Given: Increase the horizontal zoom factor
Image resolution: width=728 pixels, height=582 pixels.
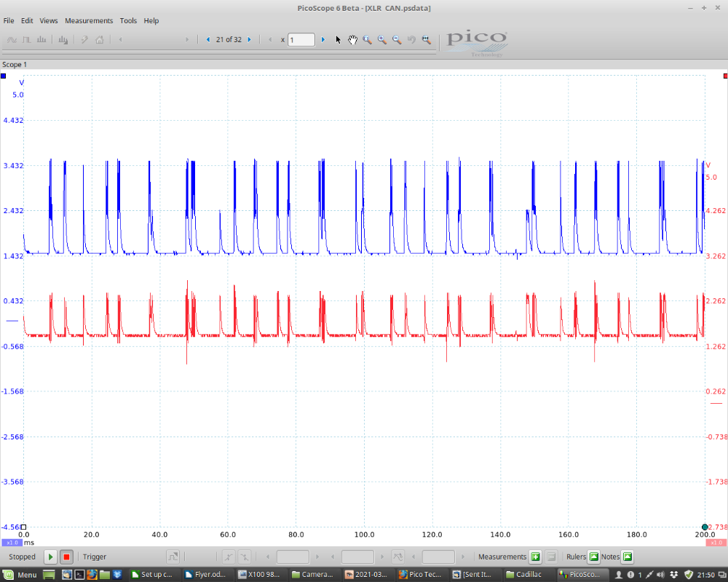Looking at the screenshot, I should tap(323, 40).
